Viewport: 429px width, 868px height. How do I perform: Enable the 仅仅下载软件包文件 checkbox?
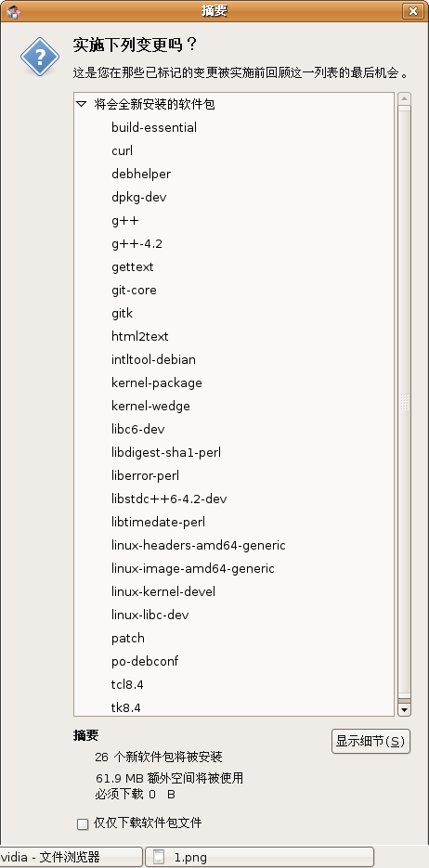[x=83, y=824]
